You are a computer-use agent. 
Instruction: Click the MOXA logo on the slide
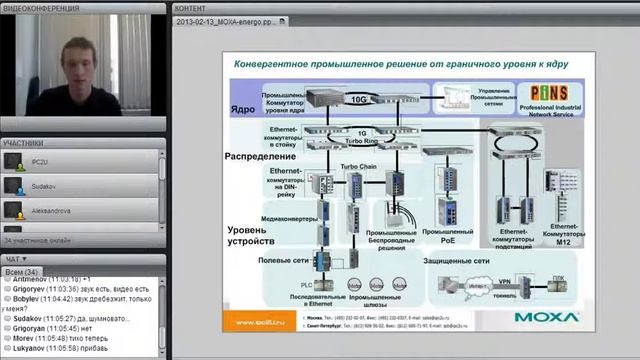click(547, 317)
